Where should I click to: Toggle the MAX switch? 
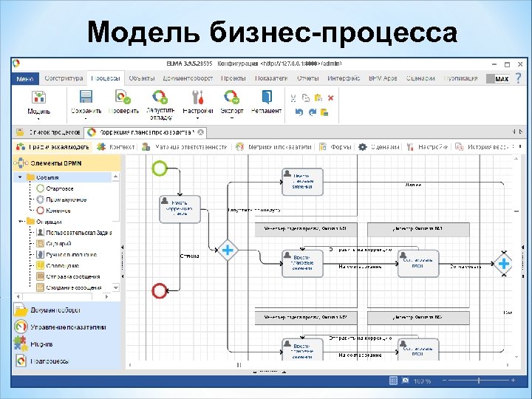coord(498,79)
